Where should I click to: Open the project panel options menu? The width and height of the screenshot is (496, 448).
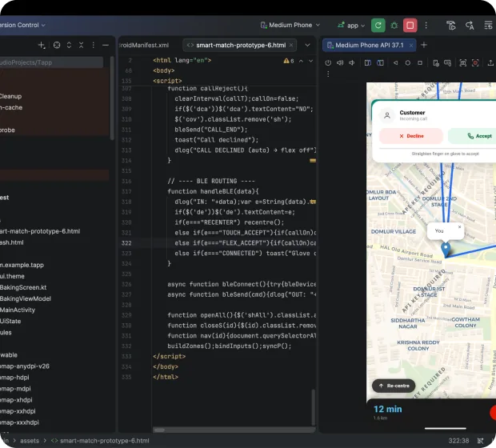coord(93,46)
